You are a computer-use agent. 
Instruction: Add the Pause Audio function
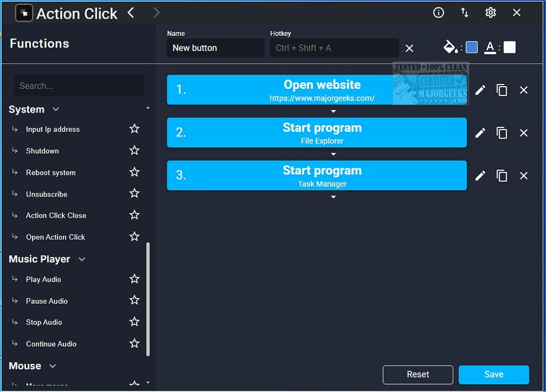(47, 301)
